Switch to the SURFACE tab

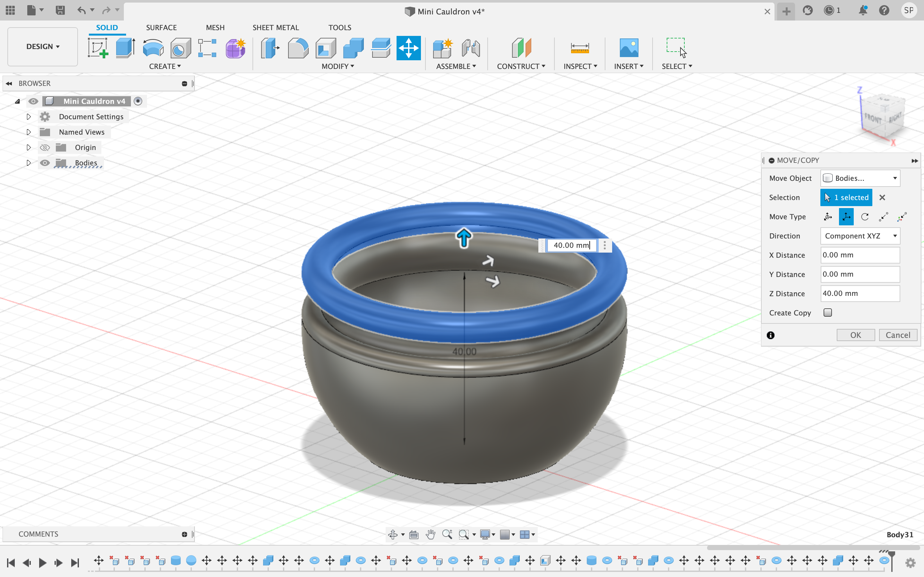(x=161, y=28)
